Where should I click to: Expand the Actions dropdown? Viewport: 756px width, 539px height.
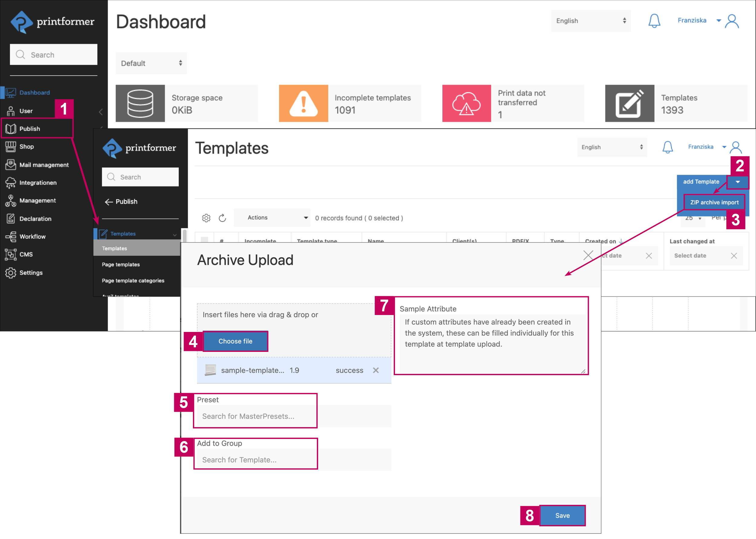pos(272,217)
